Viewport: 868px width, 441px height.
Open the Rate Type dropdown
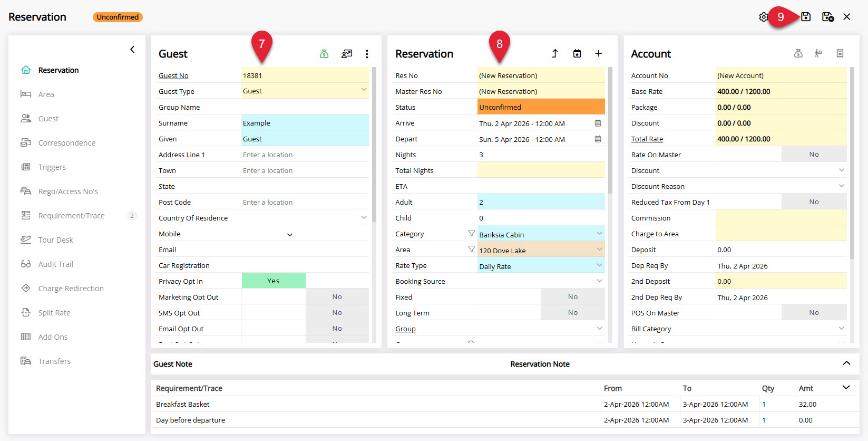599,265
